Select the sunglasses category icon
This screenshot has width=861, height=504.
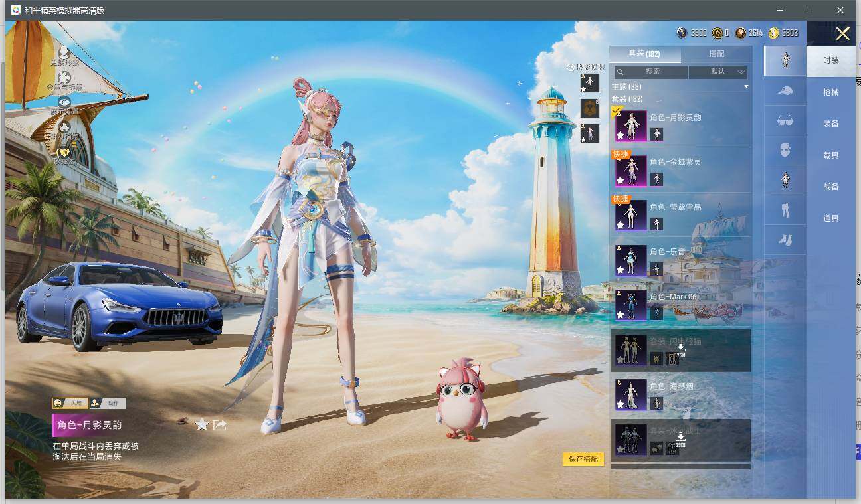pyautogui.click(x=785, y=121)
